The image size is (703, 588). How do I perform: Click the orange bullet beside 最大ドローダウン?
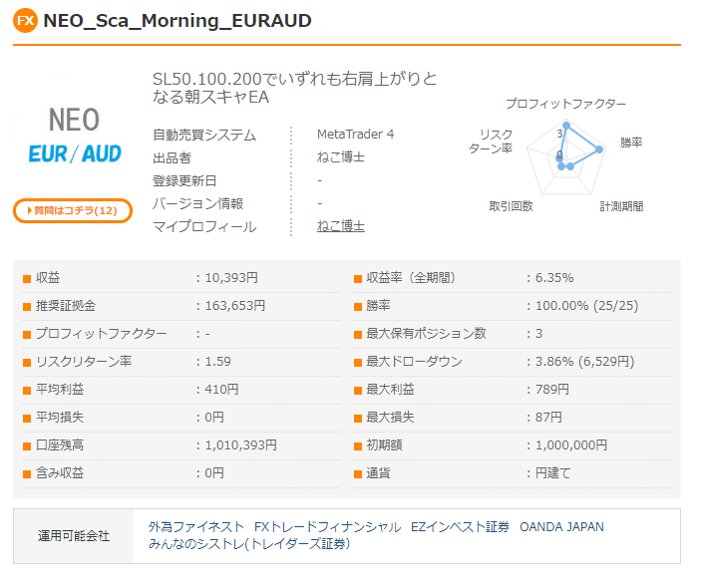358,362
